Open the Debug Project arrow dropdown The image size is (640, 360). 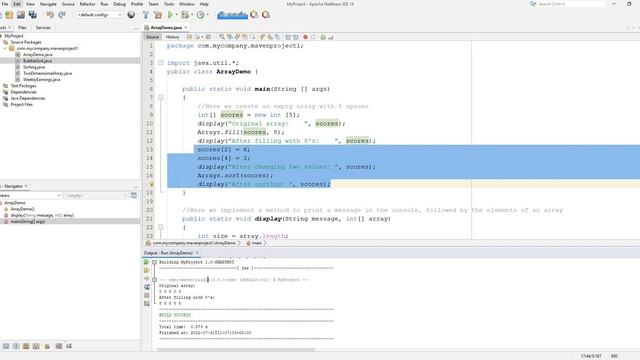(191, 15)
